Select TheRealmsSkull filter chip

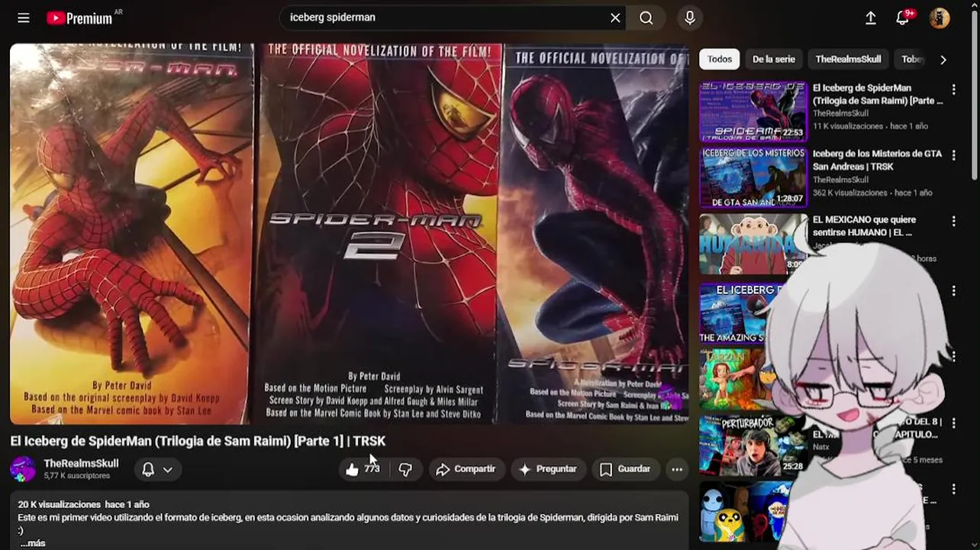point(848,60)
